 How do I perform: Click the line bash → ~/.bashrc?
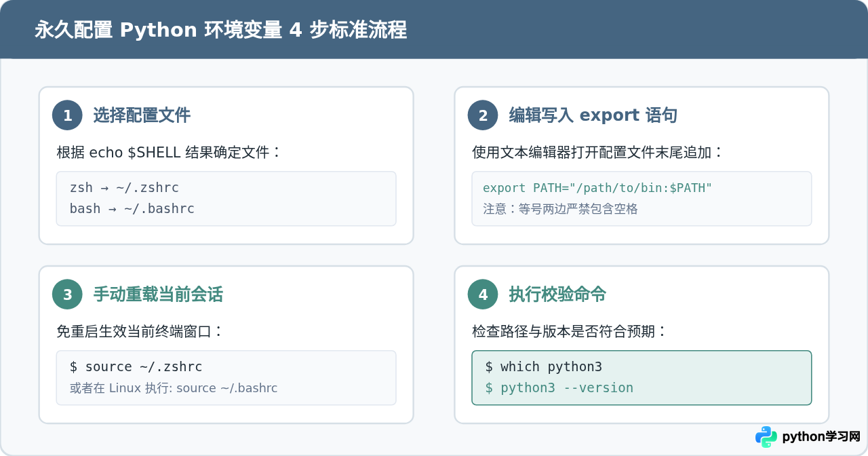(132, 208)
